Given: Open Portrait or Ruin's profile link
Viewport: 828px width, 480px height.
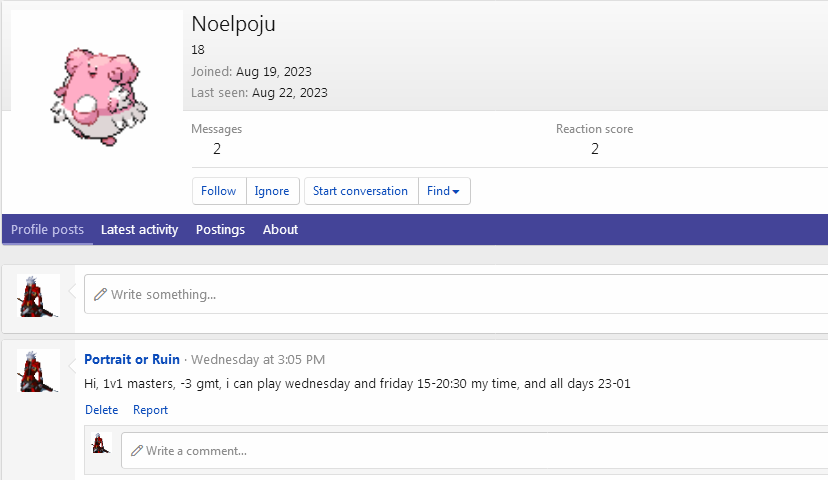Looking at the screenshot, I should (x=132, y=360).
